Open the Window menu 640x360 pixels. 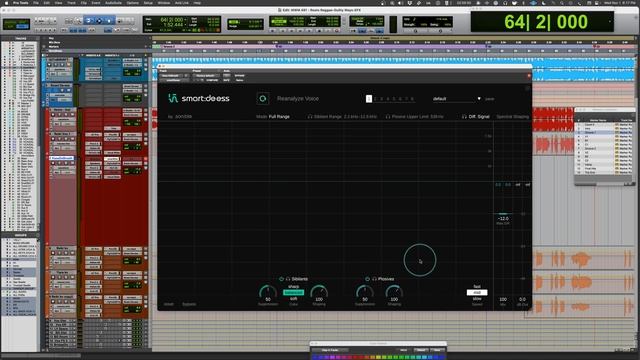(164, 2)
